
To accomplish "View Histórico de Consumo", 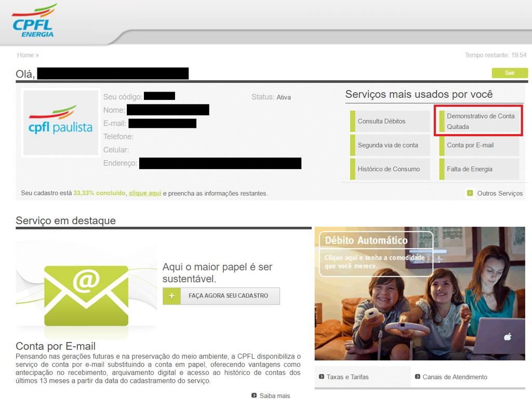I will click(x=389, y=169).
